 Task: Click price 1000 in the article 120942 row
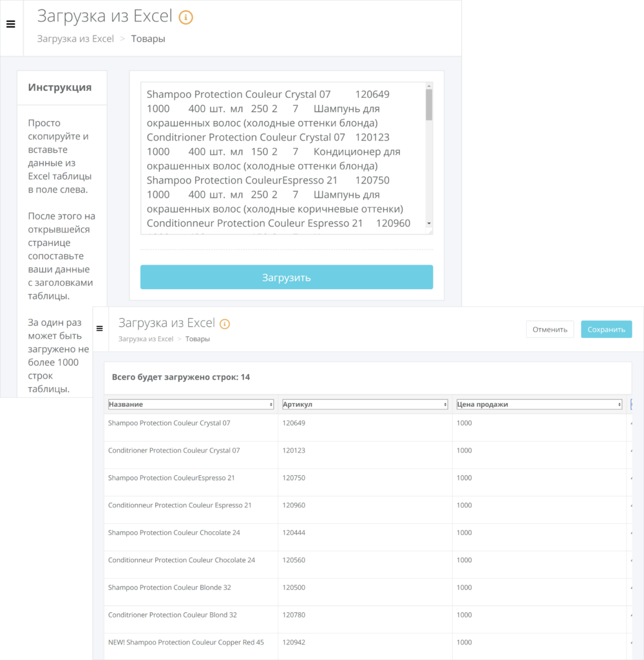(464, 643)
